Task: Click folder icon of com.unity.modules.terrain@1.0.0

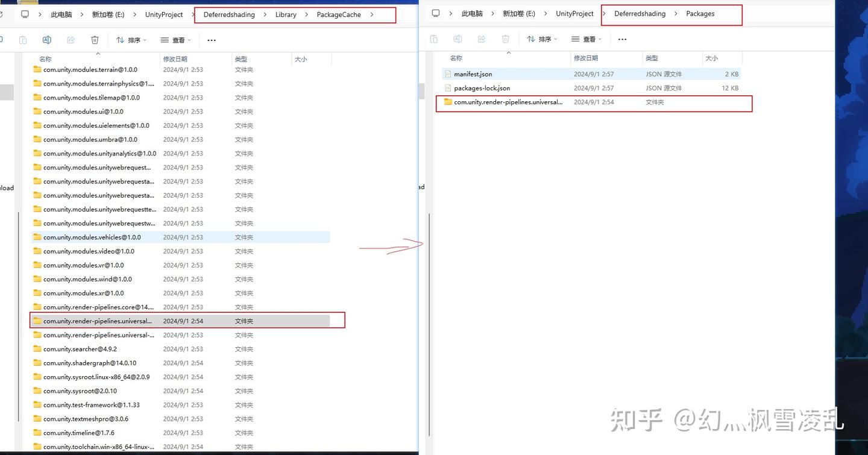Action: tap(37, 70)
